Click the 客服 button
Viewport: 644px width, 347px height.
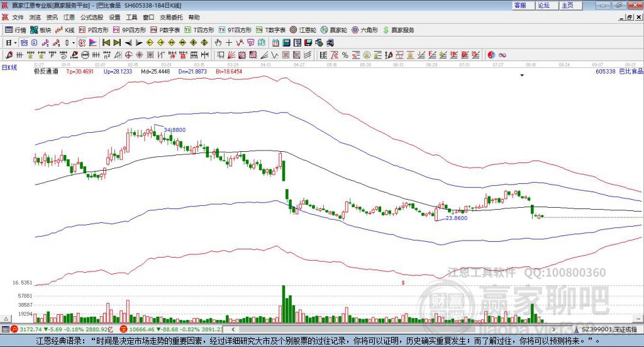point(523,5)
